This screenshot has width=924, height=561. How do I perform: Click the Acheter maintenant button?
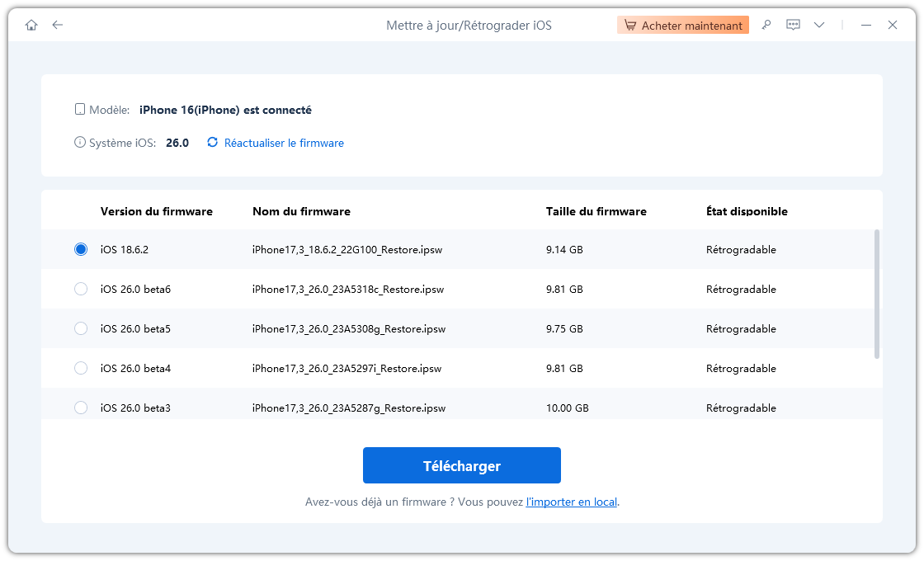[683, 26]
